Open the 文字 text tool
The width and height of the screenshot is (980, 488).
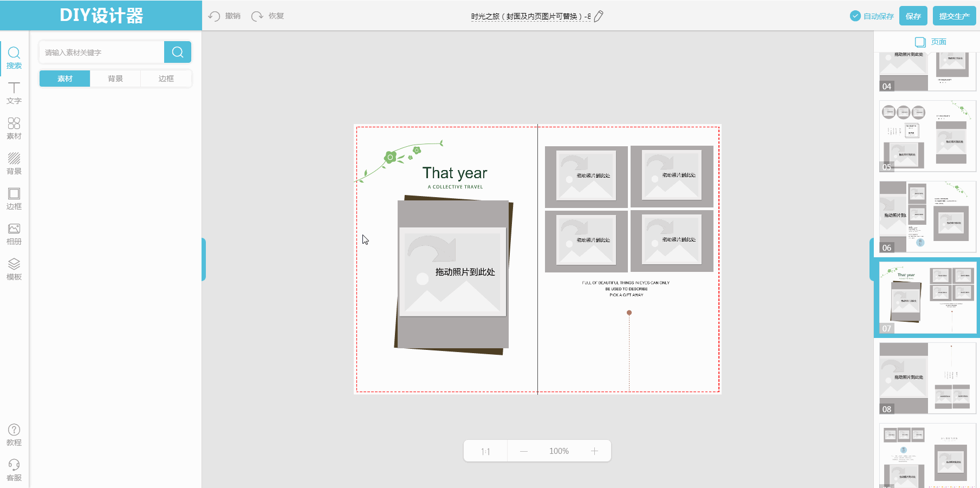click(x=14, y=93)
